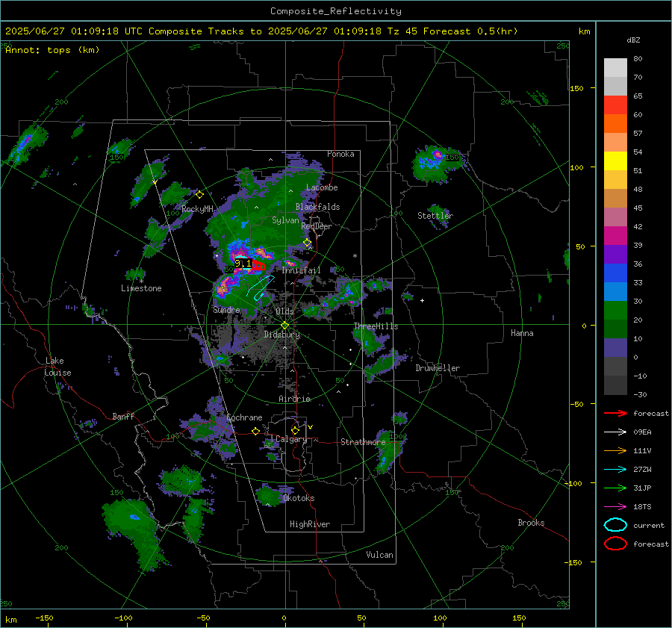This screenshot has height=628, width=672.
Task: Click the Okotoks city label
Action: [x=299, y=498]
